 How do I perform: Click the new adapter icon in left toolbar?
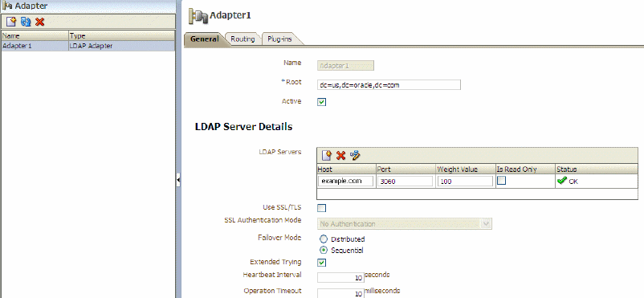[11, 22]
